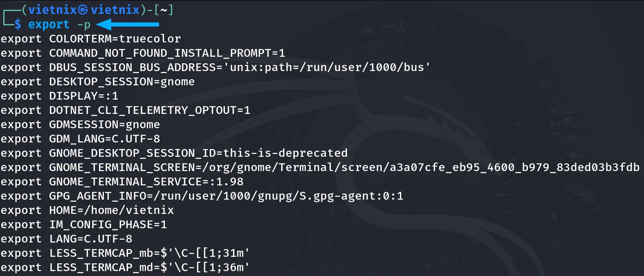Click the GPG_AGENT_INFO gnupg path
Screen dimensions: 644x276
[278, 196]
